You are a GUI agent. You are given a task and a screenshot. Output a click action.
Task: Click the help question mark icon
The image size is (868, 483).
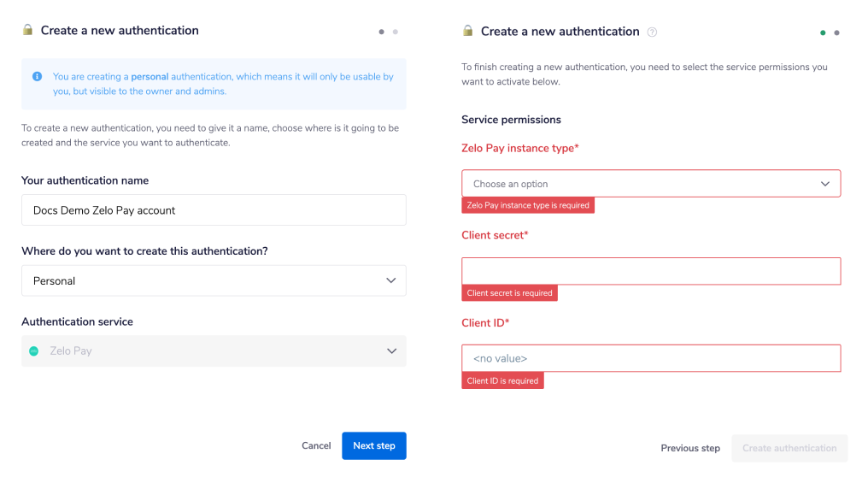click(x=652, y=32)
